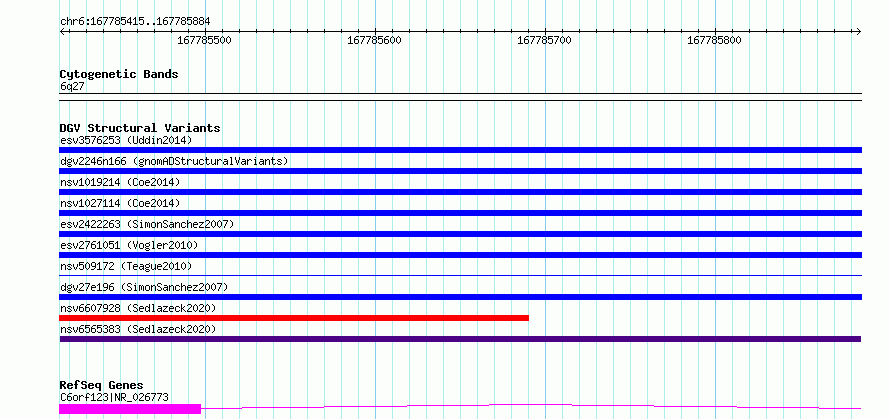Viewport: 890px width, 419px height.
Task: Click the right arrow of the coordinate ruler
Action: 858,31
